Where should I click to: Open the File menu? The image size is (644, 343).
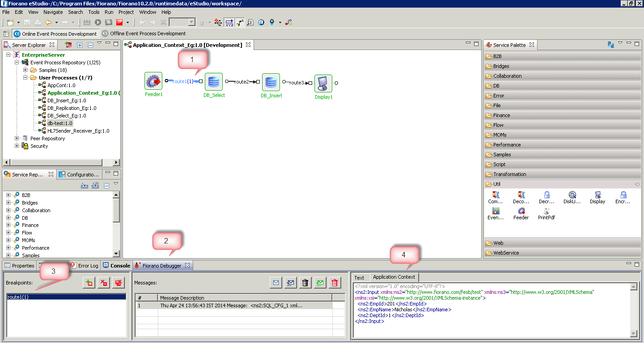pyautogui.click(x=6, y=12)
